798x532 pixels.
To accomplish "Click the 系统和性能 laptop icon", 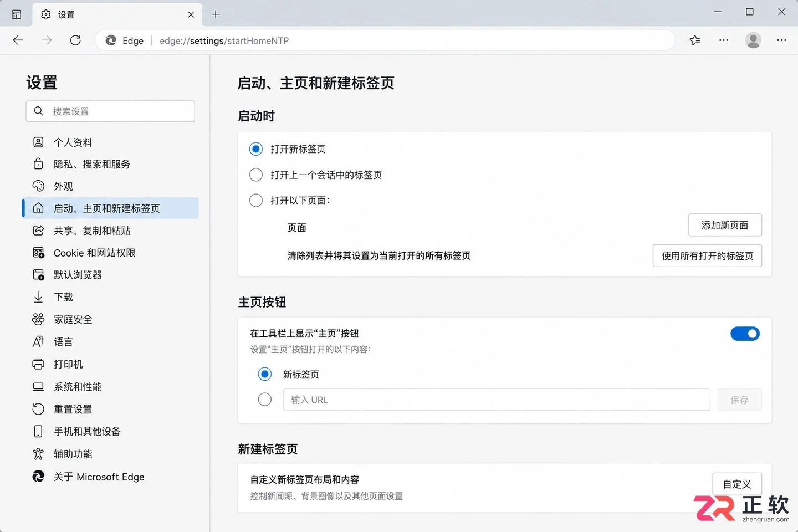I will click(x=38, y=387).
